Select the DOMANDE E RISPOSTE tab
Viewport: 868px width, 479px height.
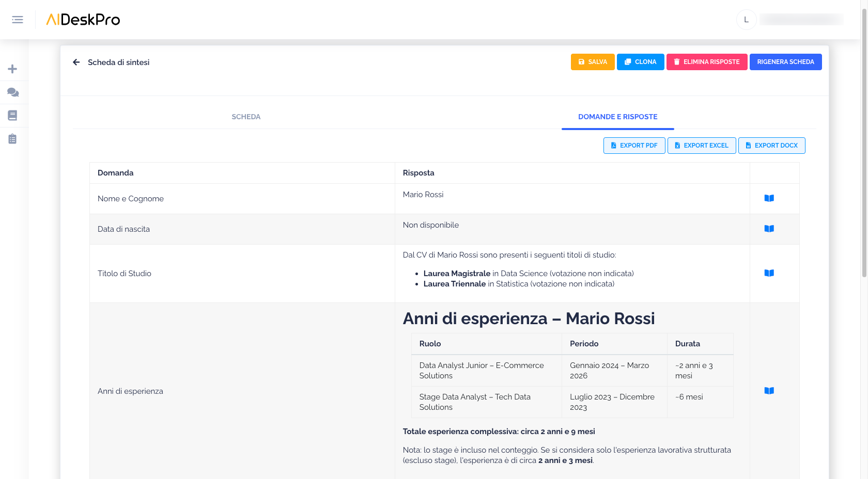coord(617,117)
